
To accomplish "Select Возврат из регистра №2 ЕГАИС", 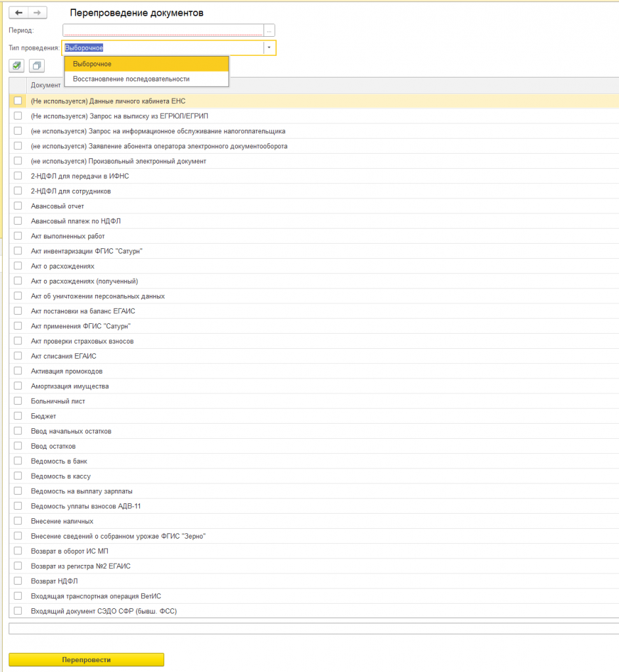I will (x=314, y=566).
